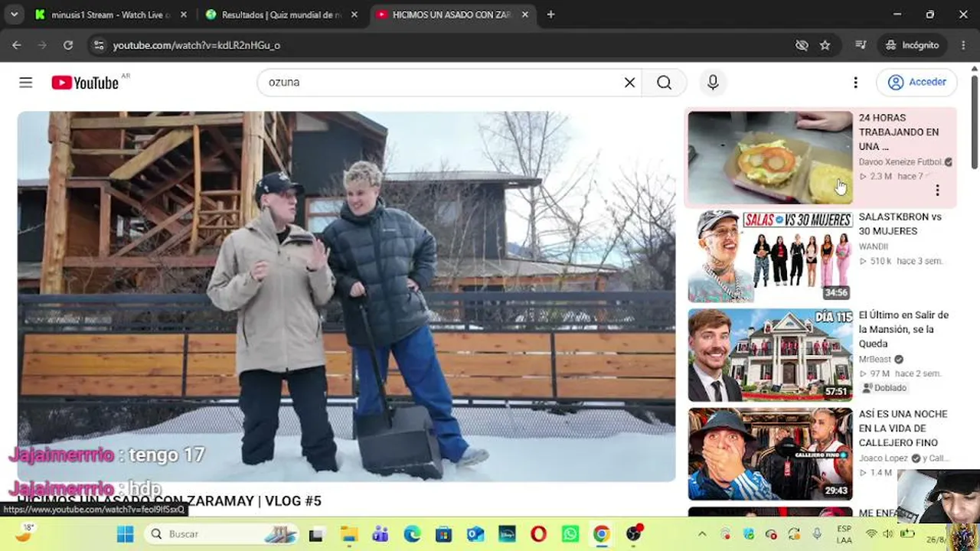Open SALASTKBRON vs 30 MUJERES thumbnail
This screenshot has height=551, width=980.
point(769,256)
